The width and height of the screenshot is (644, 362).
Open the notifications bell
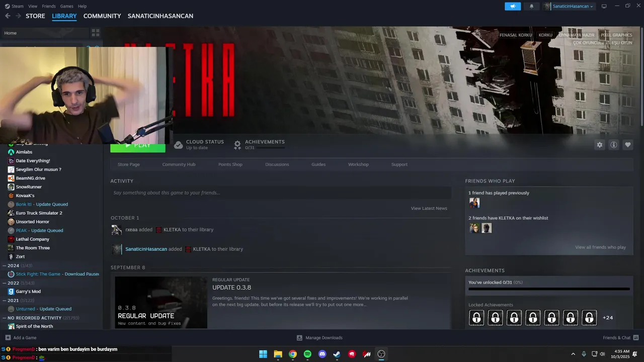(x=531, y=6)
